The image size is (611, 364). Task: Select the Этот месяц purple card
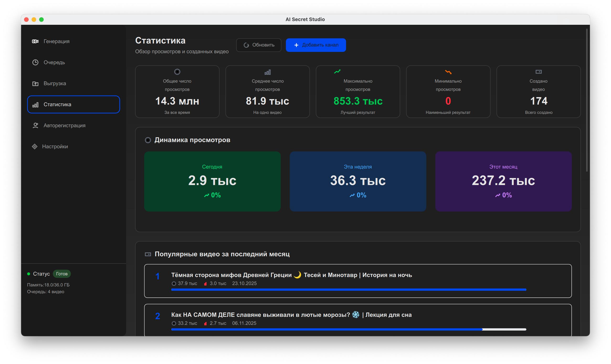click(503, 181)
